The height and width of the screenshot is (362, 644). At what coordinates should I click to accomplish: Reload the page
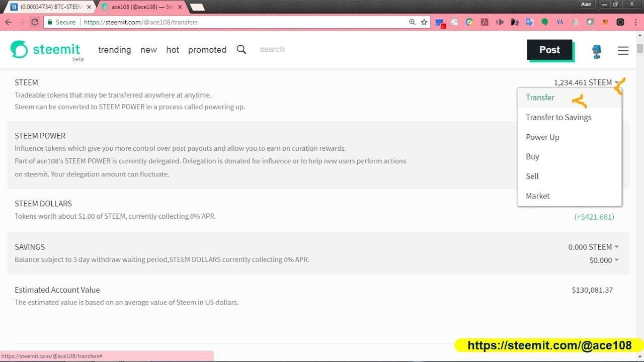pyautogui.click(x=35, y=22)
